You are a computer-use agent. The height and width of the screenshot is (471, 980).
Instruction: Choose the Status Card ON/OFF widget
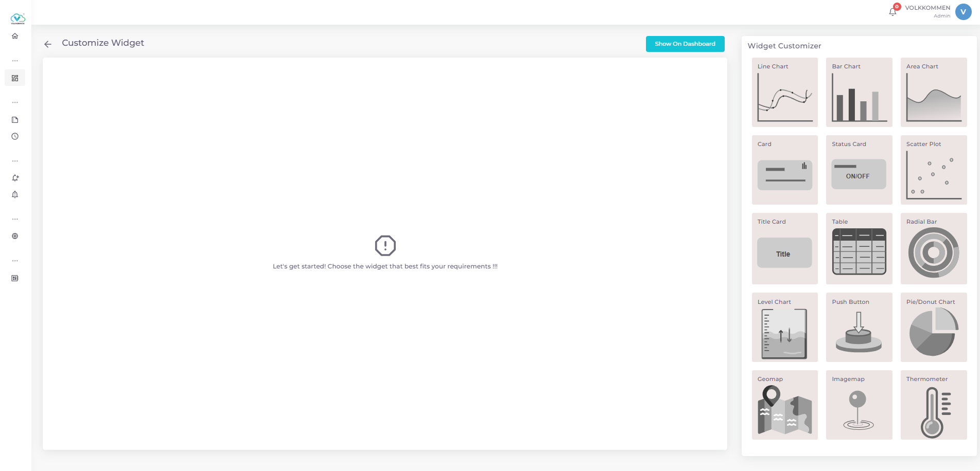[859, 170]
